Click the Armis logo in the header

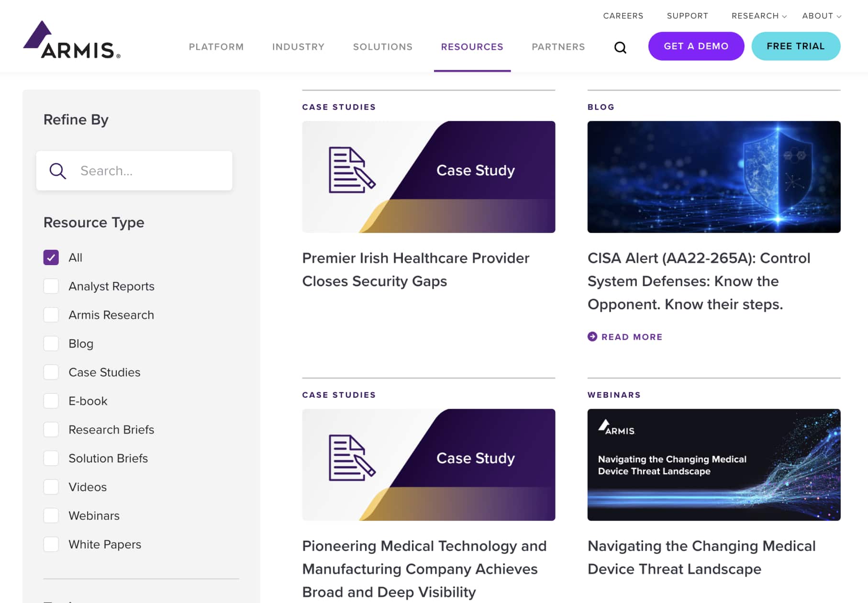click(72, 41)
